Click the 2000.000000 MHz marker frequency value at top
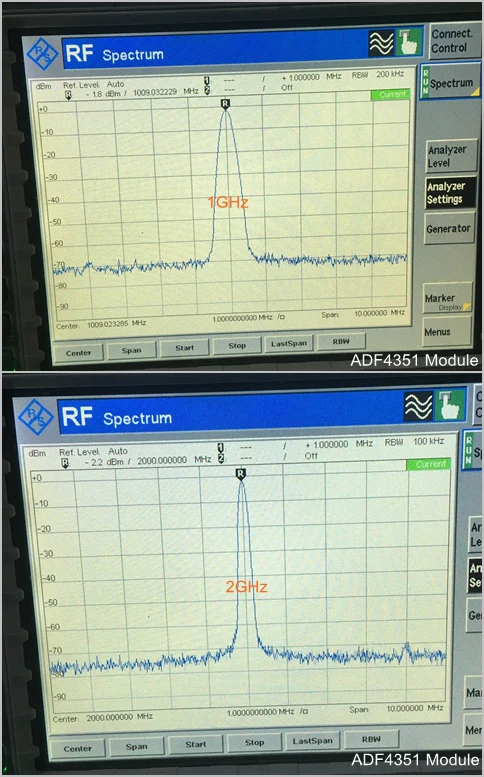Viewport: 484px width, 777px height. click(174, 460)
